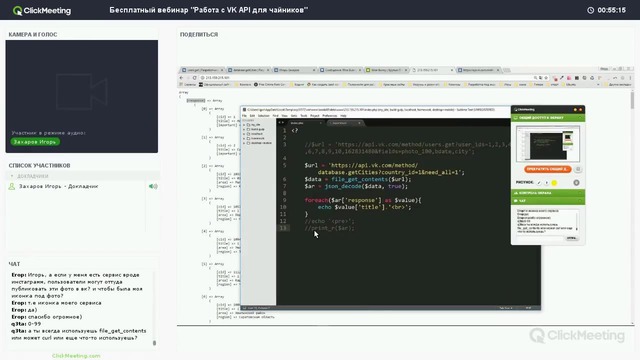Click the Захаров Игорь green audio badge
Image resolution: width=640 pixels, height=360 pixels.
(35, 142)
